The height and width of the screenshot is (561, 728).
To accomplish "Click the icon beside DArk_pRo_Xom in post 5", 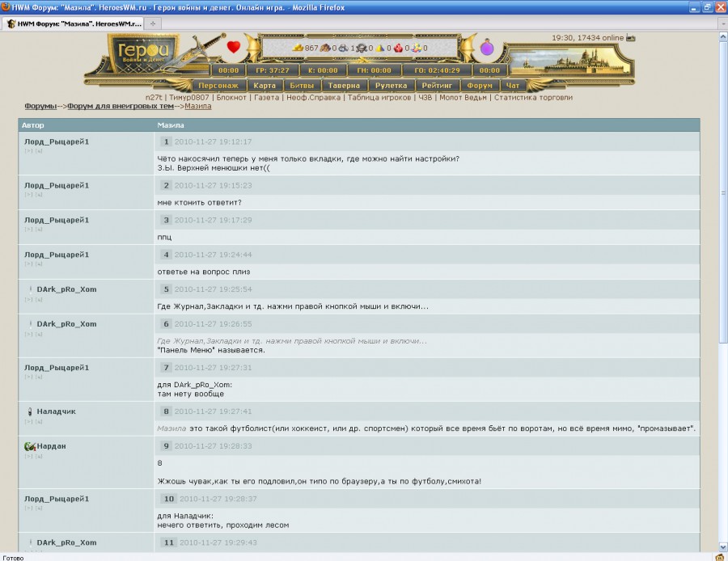I will [x=31, y=289].
